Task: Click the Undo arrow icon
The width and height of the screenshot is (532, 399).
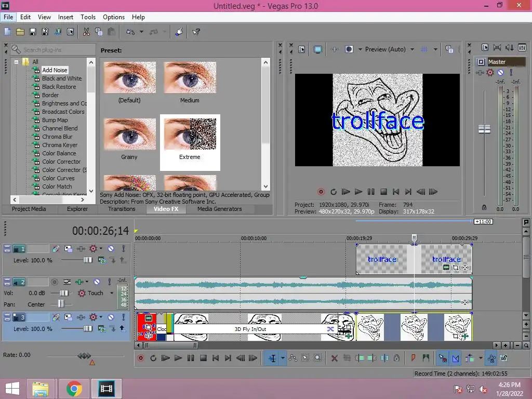Action: point(130,32)
